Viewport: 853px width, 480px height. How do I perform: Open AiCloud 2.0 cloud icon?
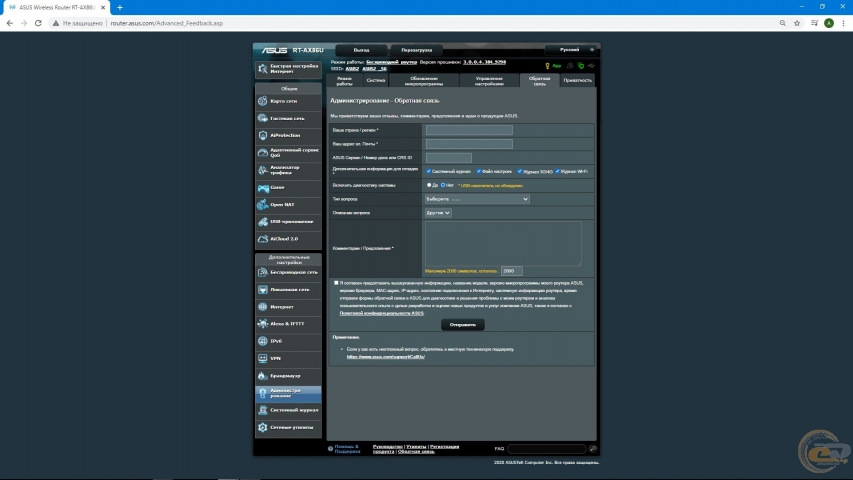tap(263, 239)
